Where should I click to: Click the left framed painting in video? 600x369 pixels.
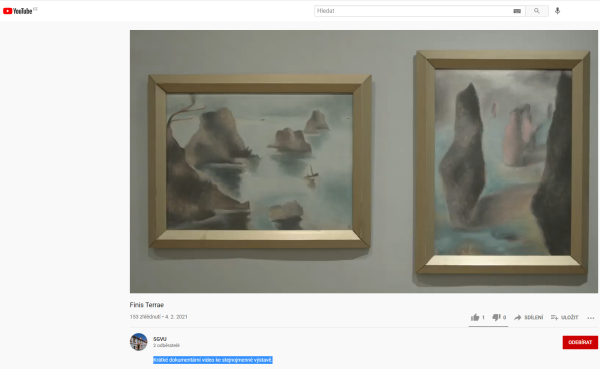tap(260, 162)
